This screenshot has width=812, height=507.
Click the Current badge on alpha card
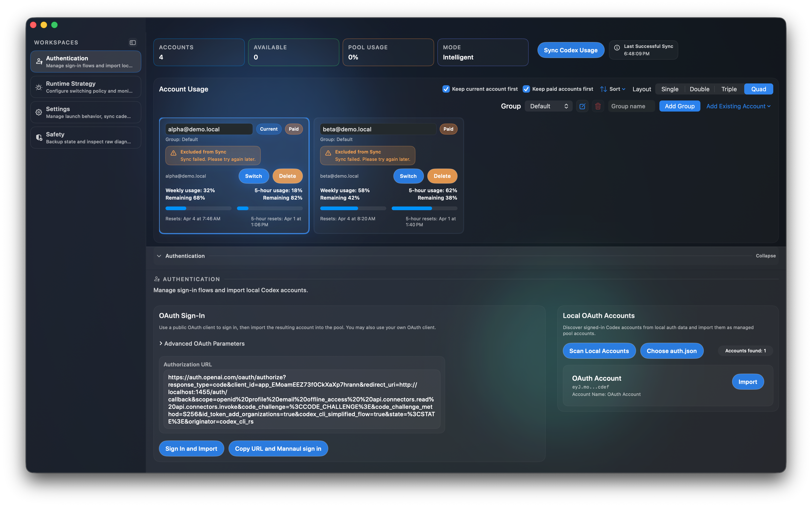(x=269, y=129)
